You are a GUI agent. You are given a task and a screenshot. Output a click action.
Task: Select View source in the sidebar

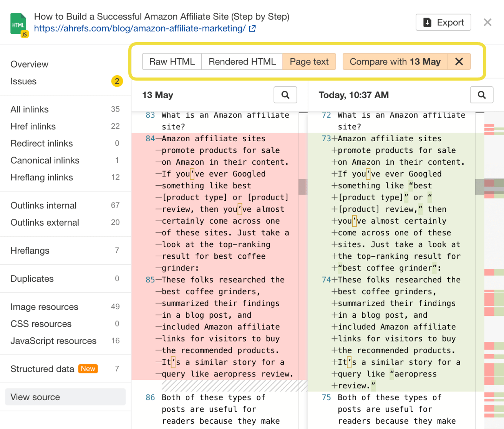click(65, 397)
